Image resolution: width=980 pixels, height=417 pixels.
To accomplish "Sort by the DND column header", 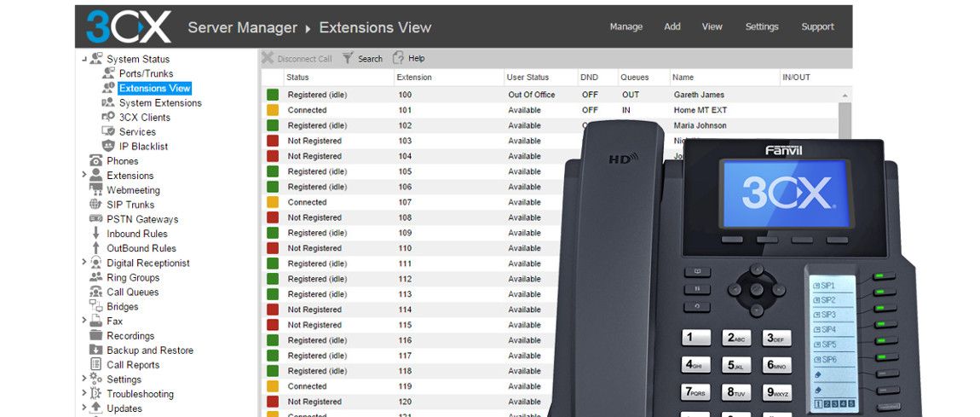I will [597, 78].
